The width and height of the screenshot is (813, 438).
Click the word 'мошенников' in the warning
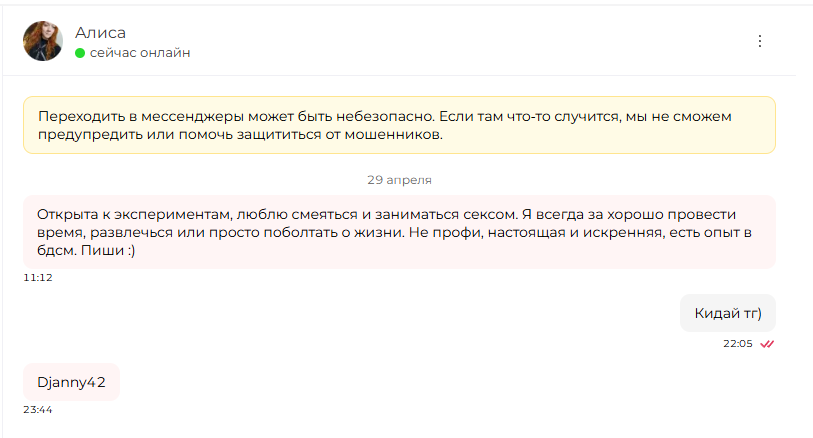(x=394, y=135)
